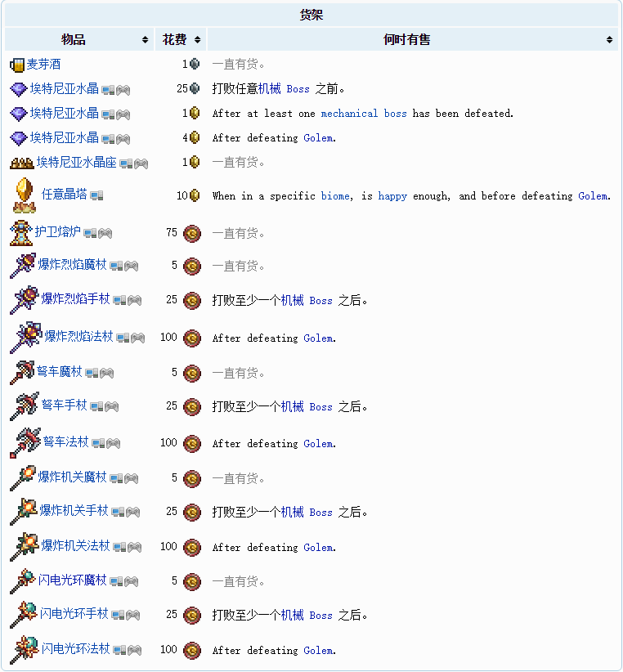Open the "happy" link in 任意晶塔 row
Viewport: 623px width, 672px height.
[392, 197]
